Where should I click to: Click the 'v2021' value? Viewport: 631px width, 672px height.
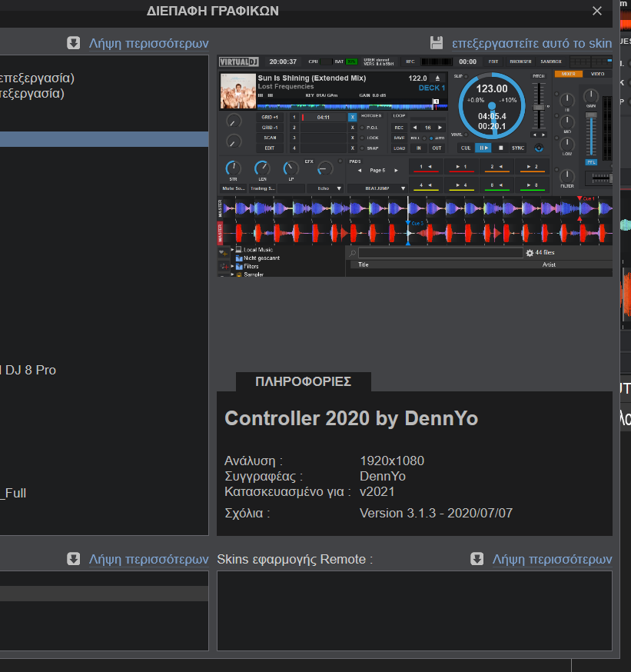(377, 491)
